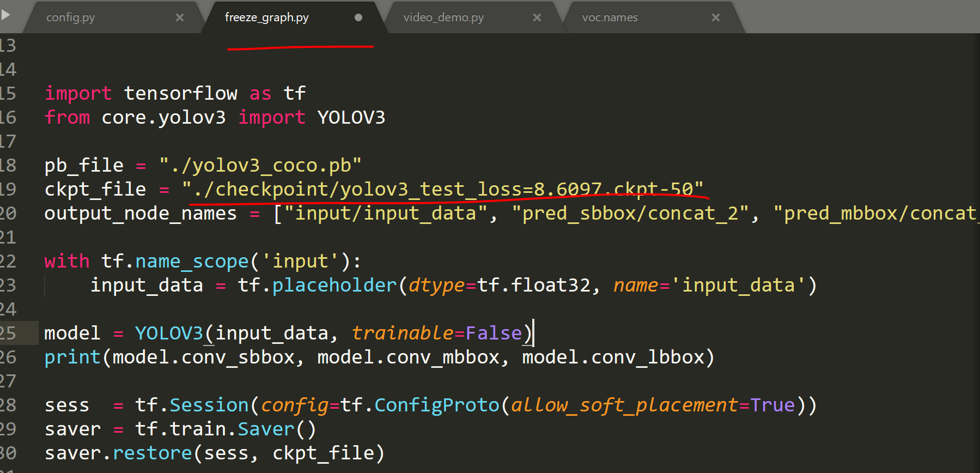
Task: Click 'core.yolov3' in the from import line
Action: tap(163, 117)
